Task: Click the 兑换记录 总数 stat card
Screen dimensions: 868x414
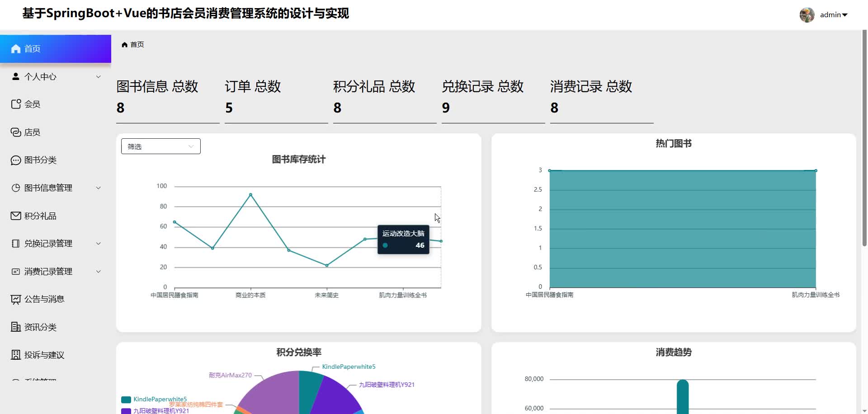Action: [493, 100]
